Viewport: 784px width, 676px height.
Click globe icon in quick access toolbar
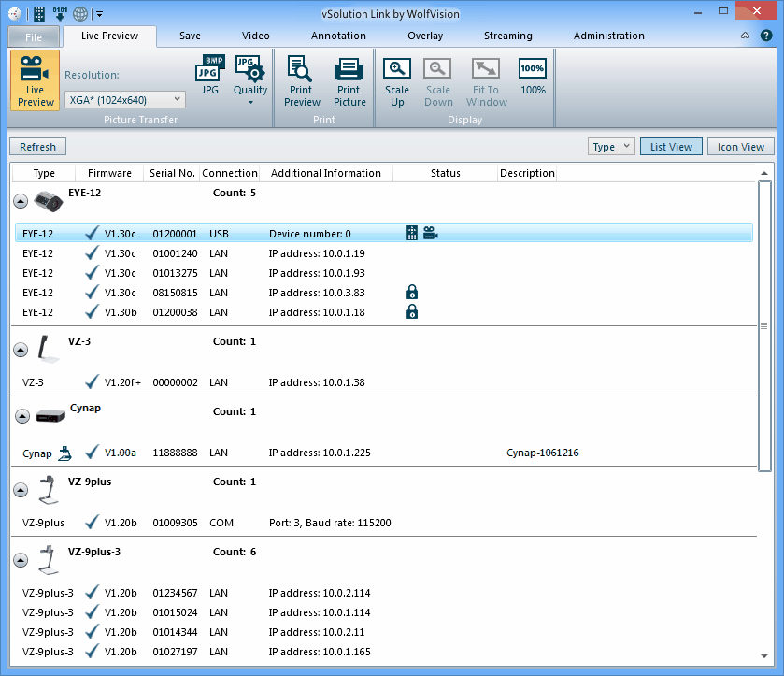(80, 13)
